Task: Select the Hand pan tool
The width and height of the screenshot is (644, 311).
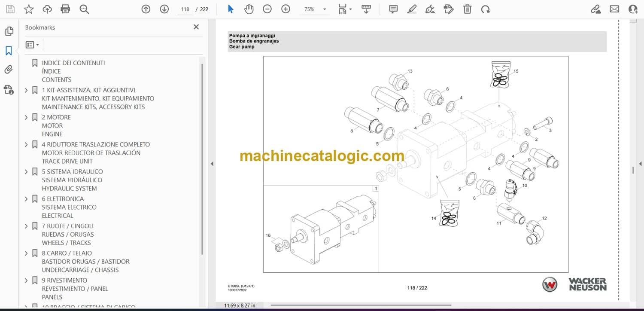Action: point(249,9)
